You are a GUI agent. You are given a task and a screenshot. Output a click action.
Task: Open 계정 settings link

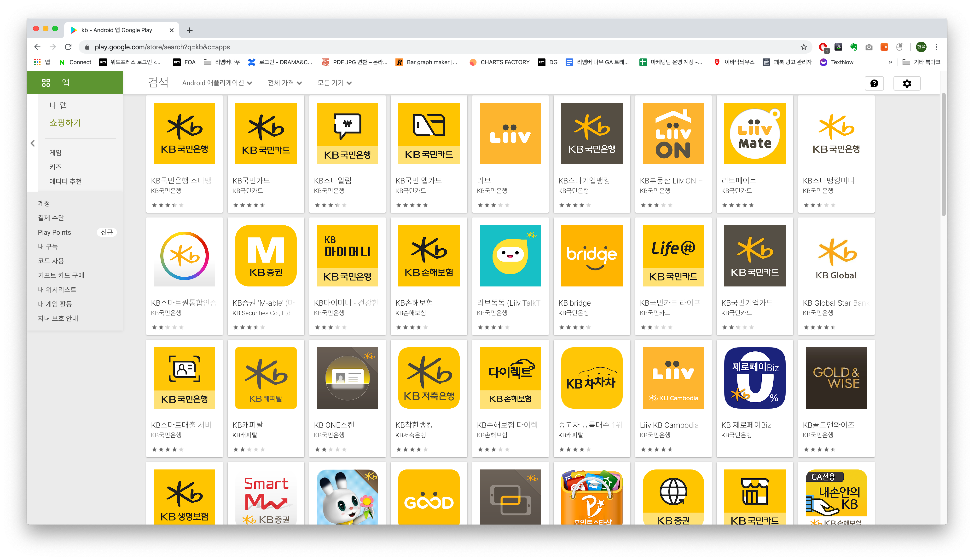(44, 203)
